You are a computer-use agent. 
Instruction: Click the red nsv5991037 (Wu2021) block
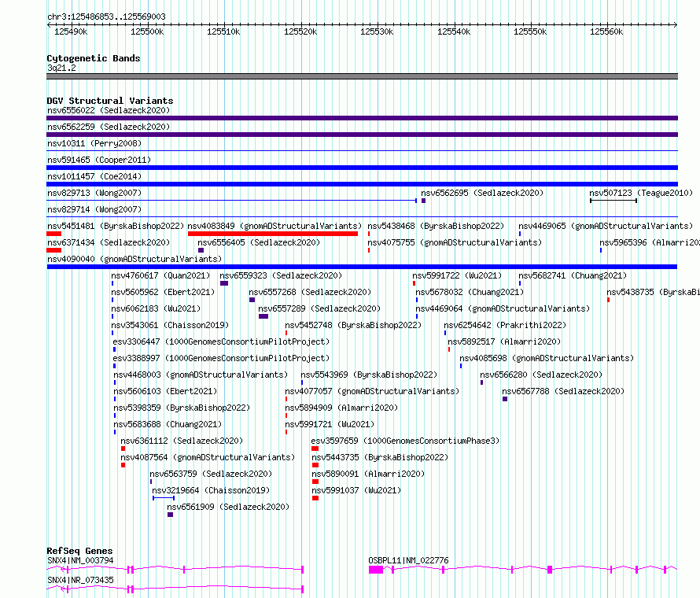[x=315, y=498]
